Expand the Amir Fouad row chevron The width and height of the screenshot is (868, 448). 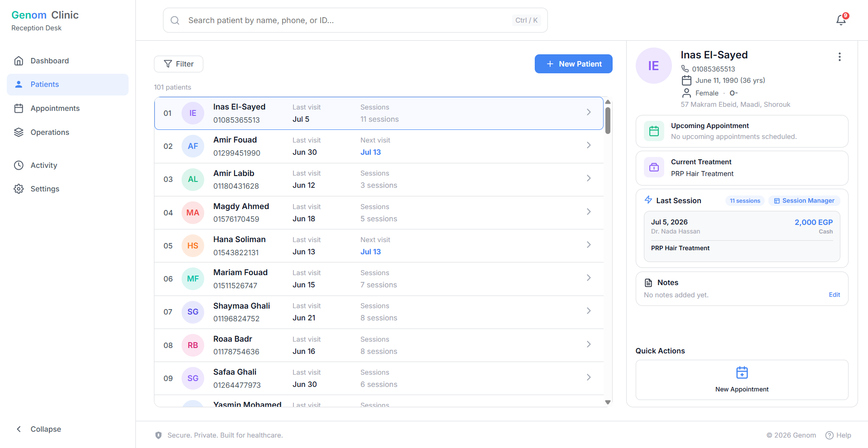[589, 145]
